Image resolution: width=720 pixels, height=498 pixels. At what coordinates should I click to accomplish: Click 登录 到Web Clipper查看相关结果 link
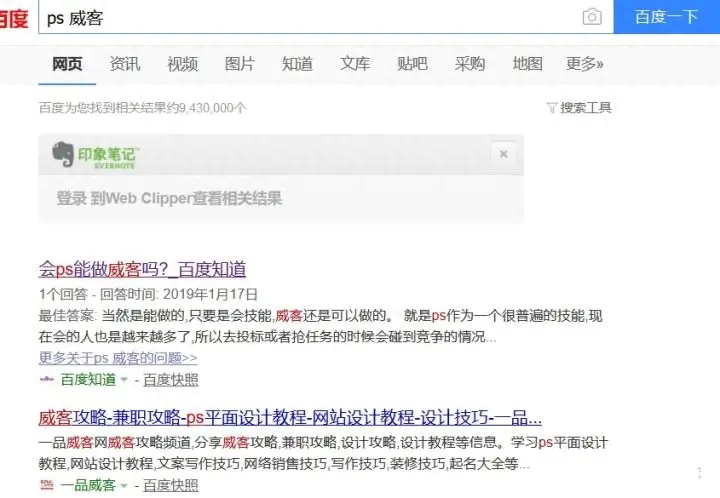pyautogui.click(x=169, y=198)
